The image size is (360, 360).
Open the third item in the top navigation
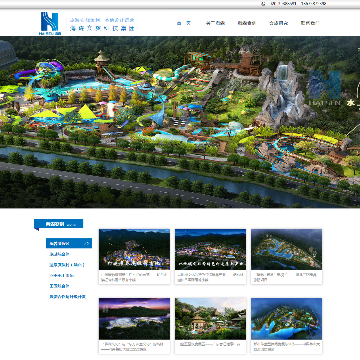point(247,23)
